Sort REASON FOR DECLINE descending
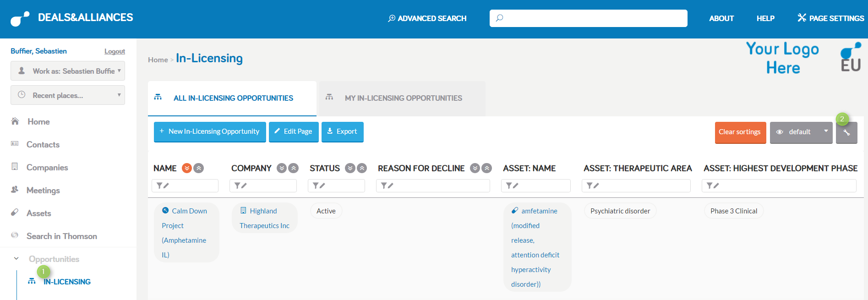868x300 pixels. pyautogui.click(x=475, y=168)
